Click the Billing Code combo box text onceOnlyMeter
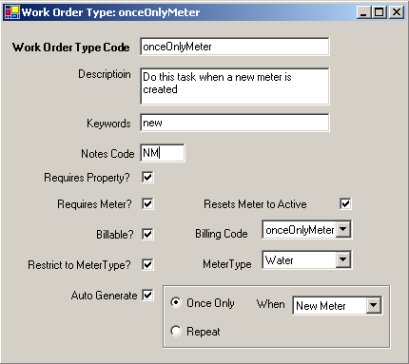409x364 pixels. pyautogui.click(x=299, y=230)
